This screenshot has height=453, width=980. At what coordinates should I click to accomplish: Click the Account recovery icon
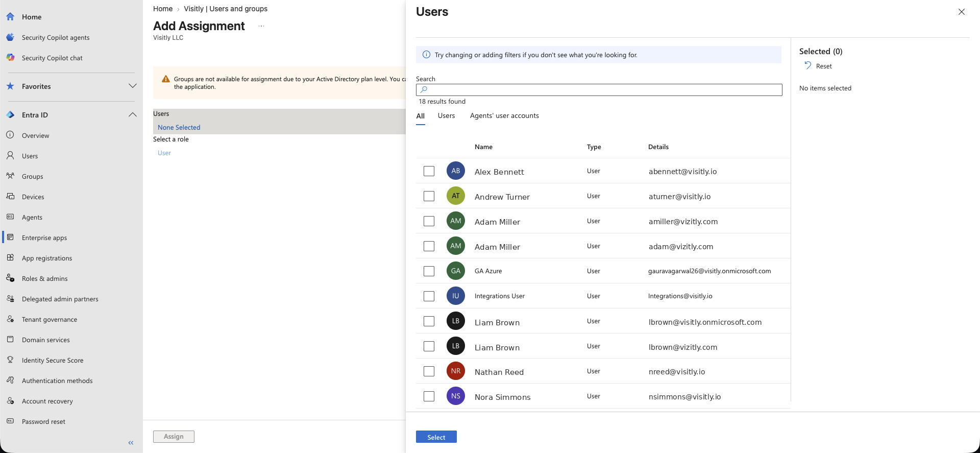coord(10,401)
